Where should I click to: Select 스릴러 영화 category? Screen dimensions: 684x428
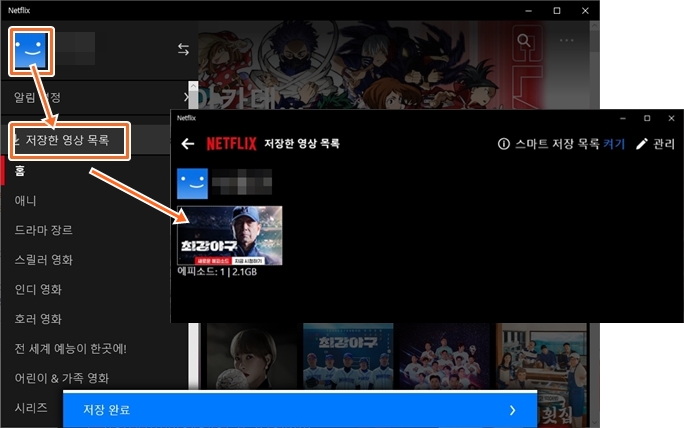pos(44,260)
